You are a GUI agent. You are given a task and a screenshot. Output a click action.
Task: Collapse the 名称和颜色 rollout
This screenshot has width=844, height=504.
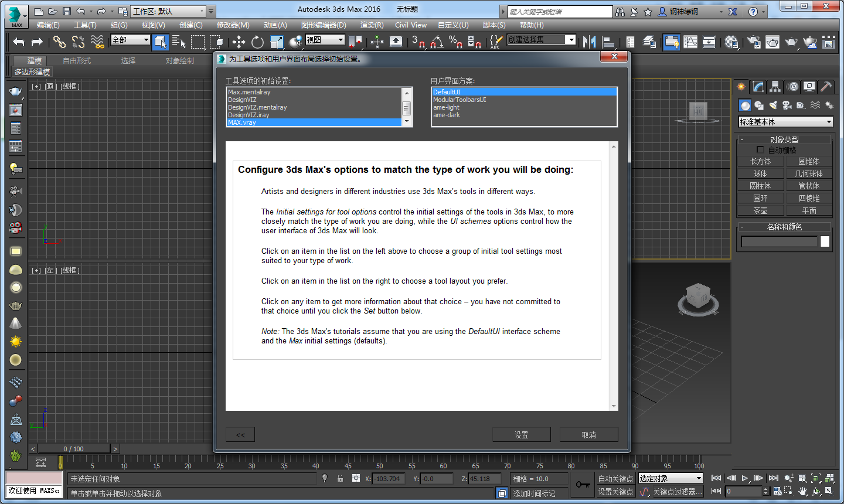point(784,227)
